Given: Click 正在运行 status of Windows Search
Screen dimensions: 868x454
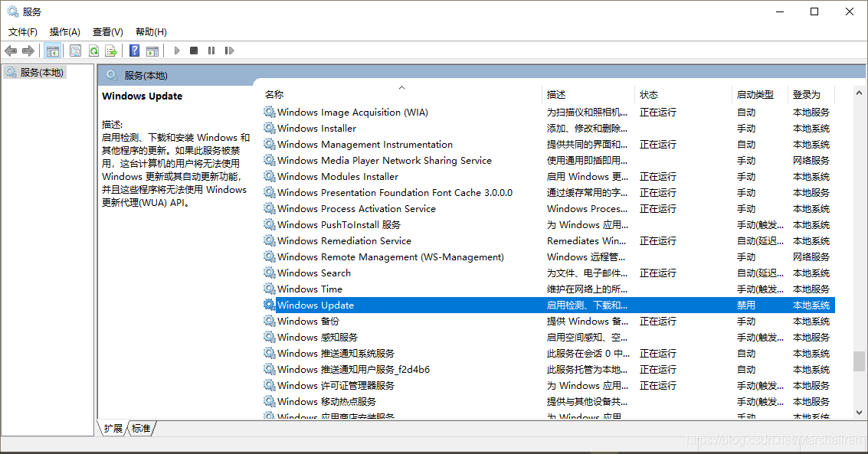Looking at the screenshot, I should (x=657, y=273).
